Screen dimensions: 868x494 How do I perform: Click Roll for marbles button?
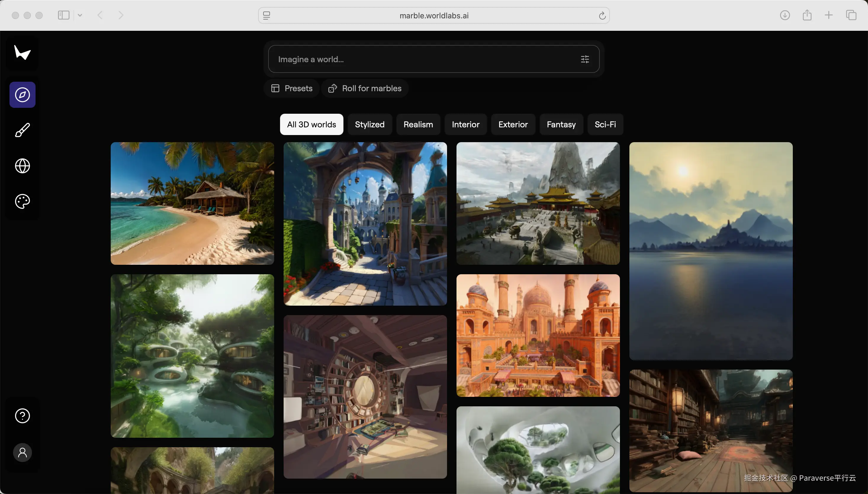(x=365, y=88)
